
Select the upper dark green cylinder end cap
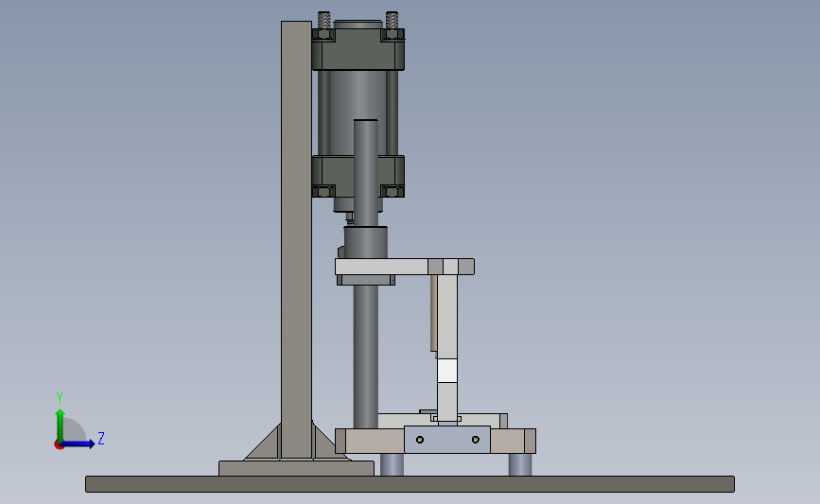click(x=358, y=50)
